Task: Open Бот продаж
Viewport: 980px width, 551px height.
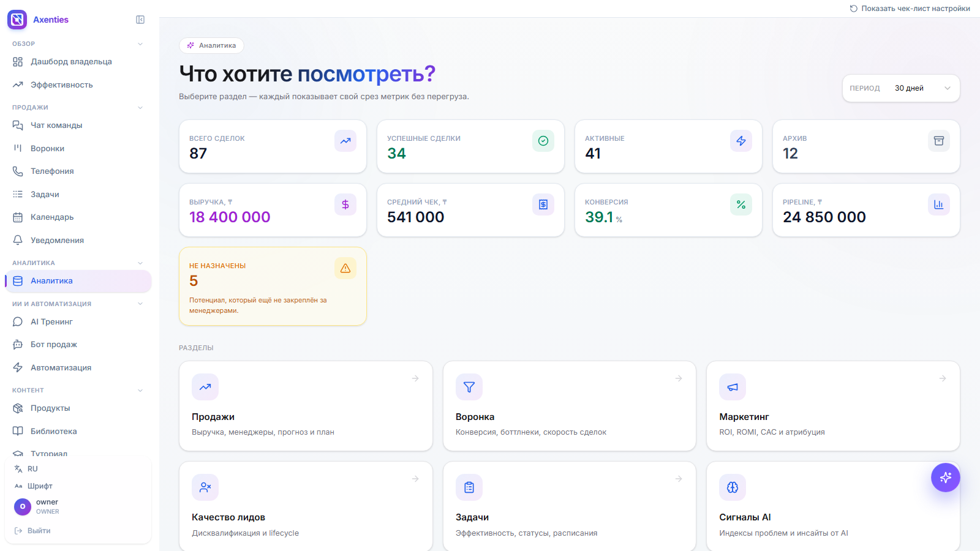Action: pyautogui.click(x=78, y=345)
